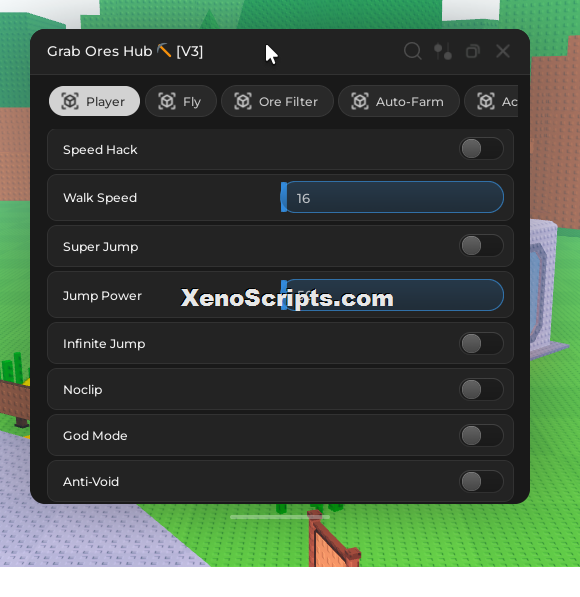
Task: Click the cube icon on Auto-Farm tab
Action: [360, 101]
